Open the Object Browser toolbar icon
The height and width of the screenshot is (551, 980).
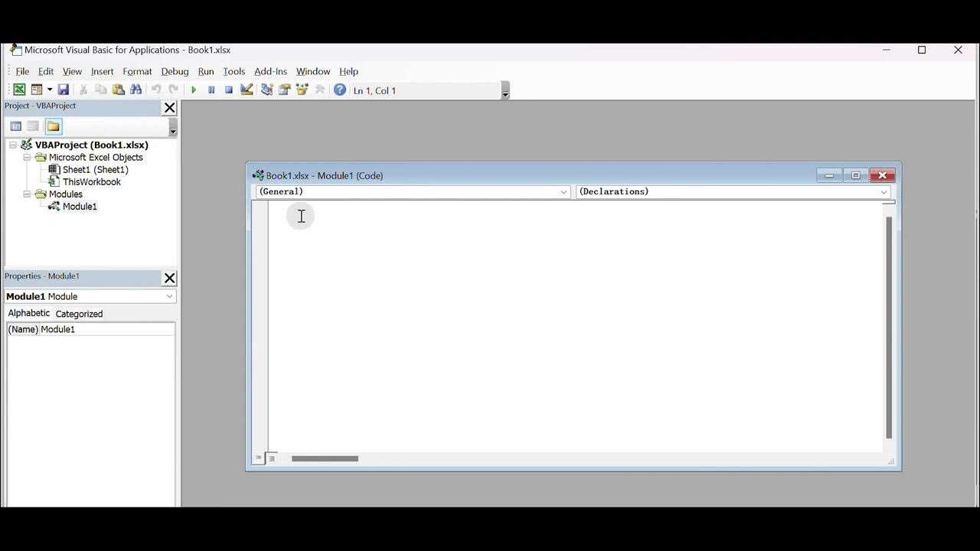pyautogui.click(x=302, y=90)
